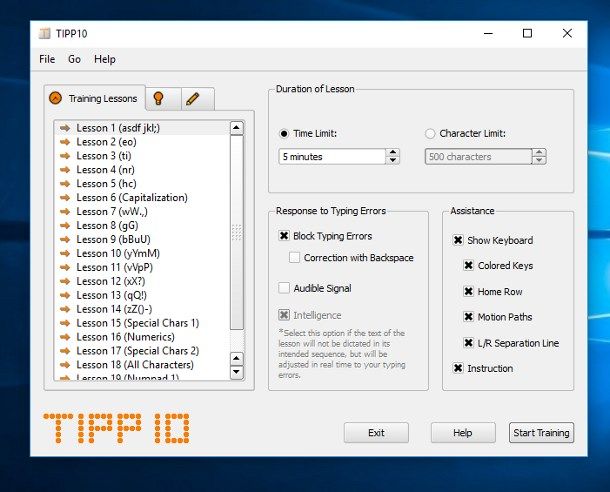Select Lesson 12 (xX?)
Screen dimensions: 610x492
coord(142,281)
